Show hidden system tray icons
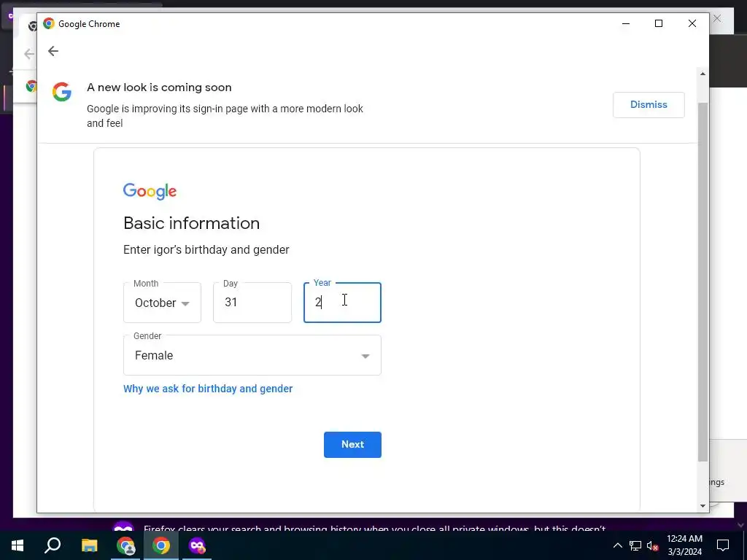 (617, 545)
